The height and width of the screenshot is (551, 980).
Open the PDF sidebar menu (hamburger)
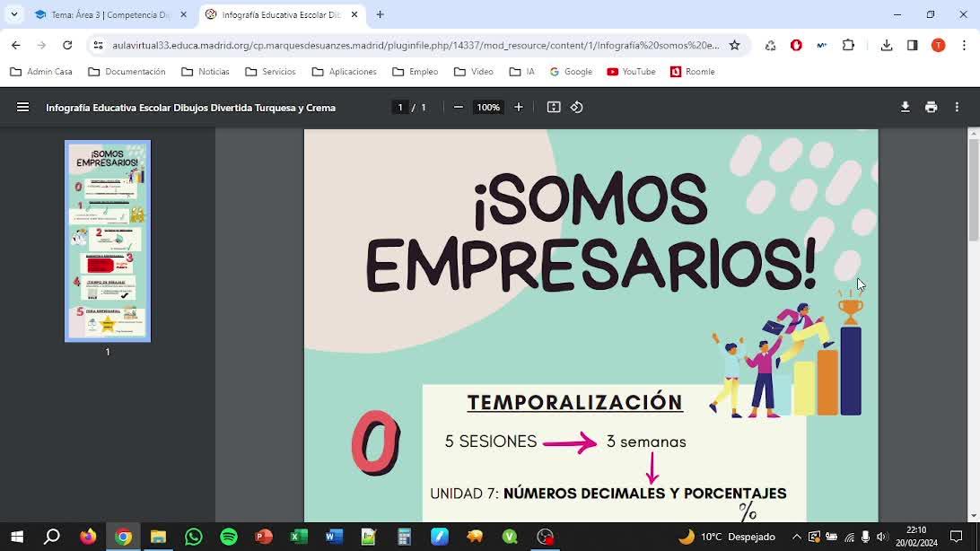click(23, 108)
